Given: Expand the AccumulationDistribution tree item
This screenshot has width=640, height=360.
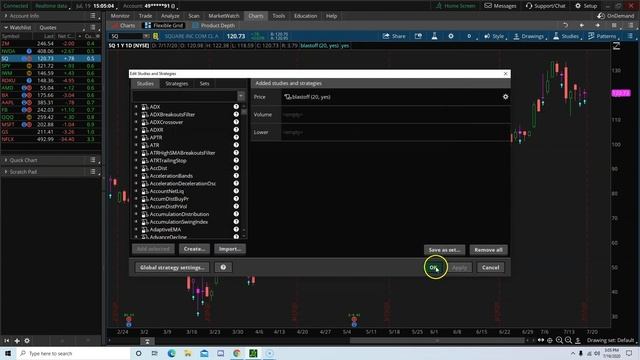Looking at the screenshot, I should pyautogui.click(x=136, y=214).
